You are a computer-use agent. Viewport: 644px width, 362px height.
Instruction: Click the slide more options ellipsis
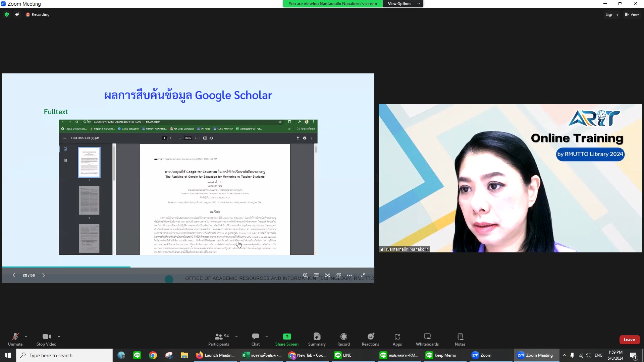point(349,275)
